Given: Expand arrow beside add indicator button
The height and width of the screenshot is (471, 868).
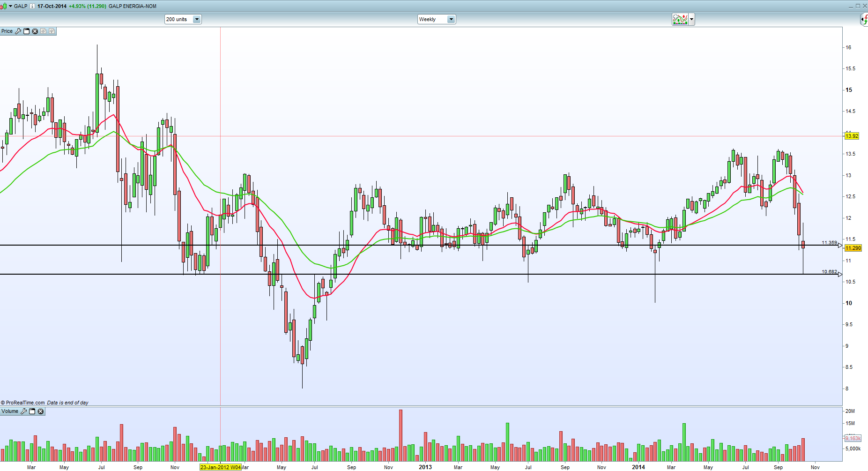Looking at the screenshot, I should [691, 19].
